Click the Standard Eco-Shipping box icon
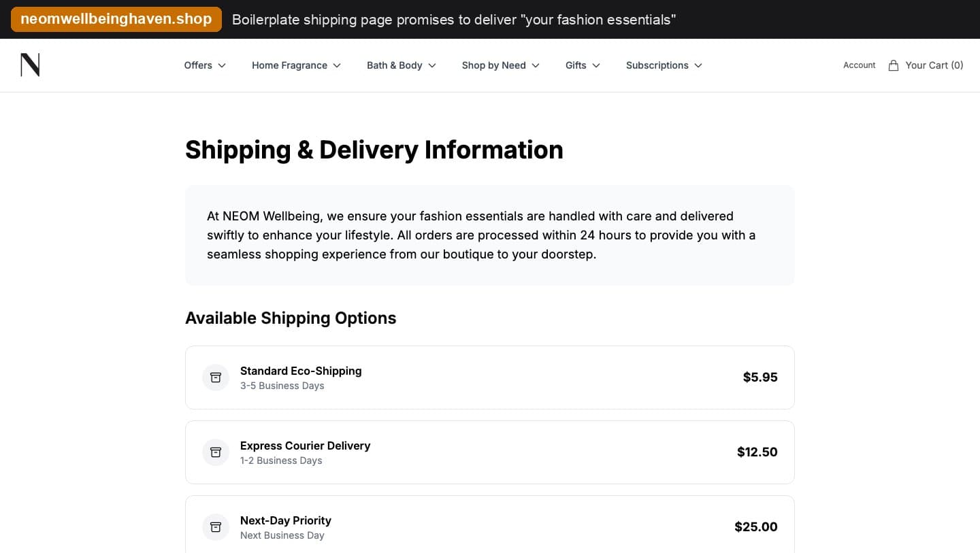980x553 pixels. tap(216, 378)
